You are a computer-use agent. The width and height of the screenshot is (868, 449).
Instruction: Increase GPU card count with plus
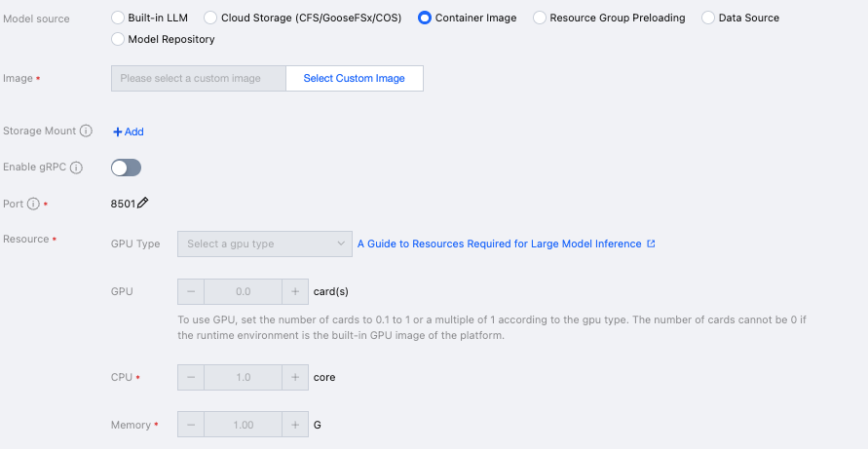pos(294,291)
